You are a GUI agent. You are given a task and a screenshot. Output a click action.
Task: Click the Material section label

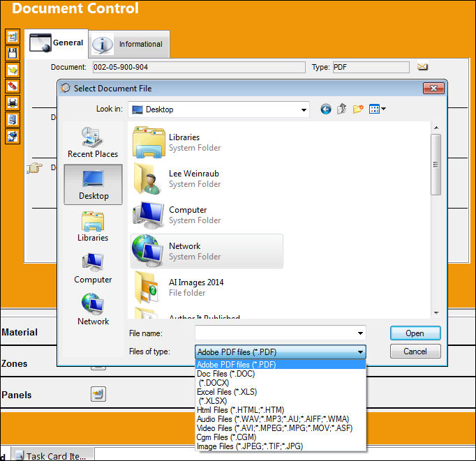(20, 332)
